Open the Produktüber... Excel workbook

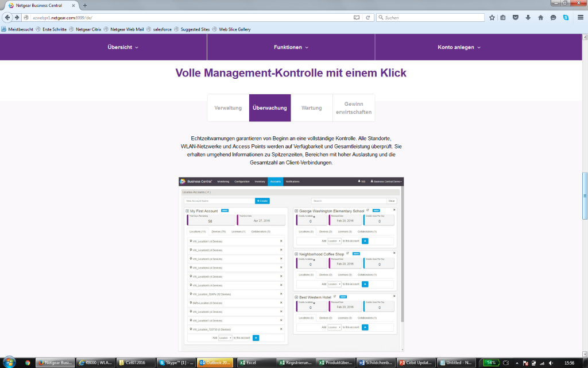click(336, 363)
